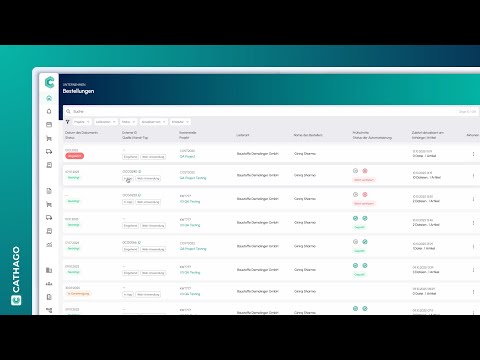
Task: Click the result count text in search bar
Action: [467, 112]
